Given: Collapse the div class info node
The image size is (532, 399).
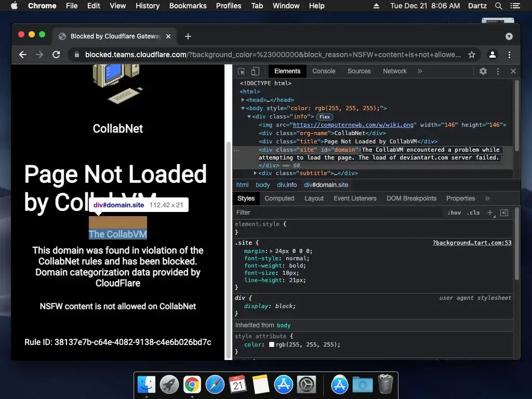Looking at the screenshot, I should 249,116.
